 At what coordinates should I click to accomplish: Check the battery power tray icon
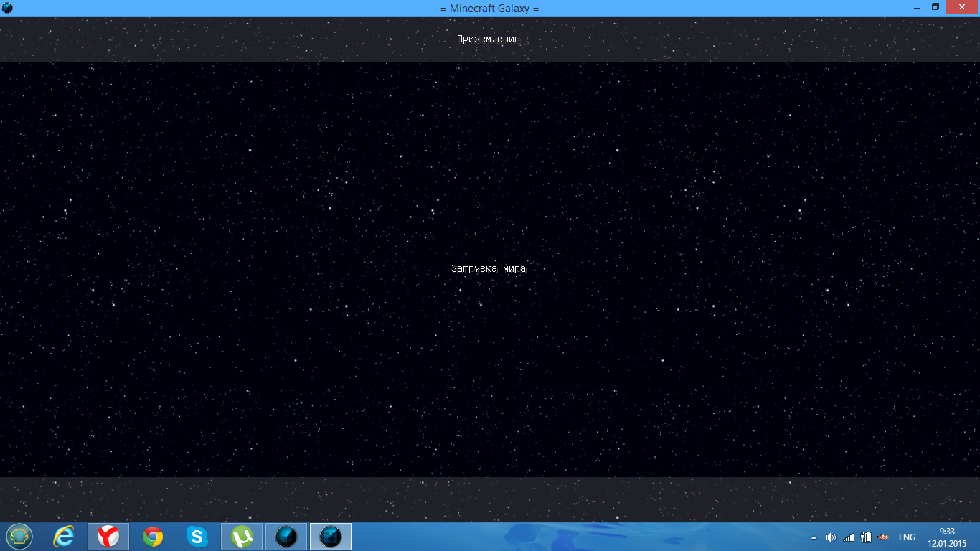coord(866,537)
